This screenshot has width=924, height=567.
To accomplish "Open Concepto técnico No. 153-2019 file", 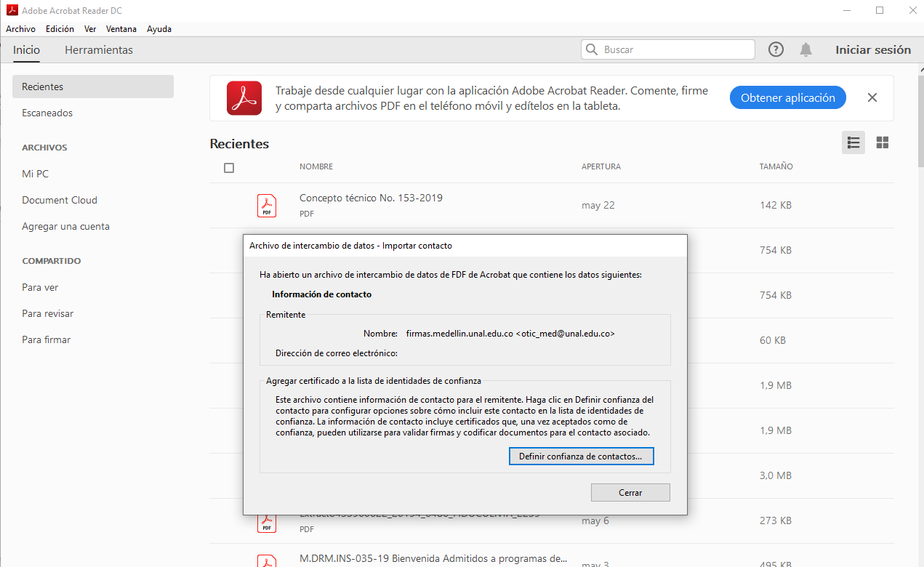I will pyautogui.click(x=371, y=198).
